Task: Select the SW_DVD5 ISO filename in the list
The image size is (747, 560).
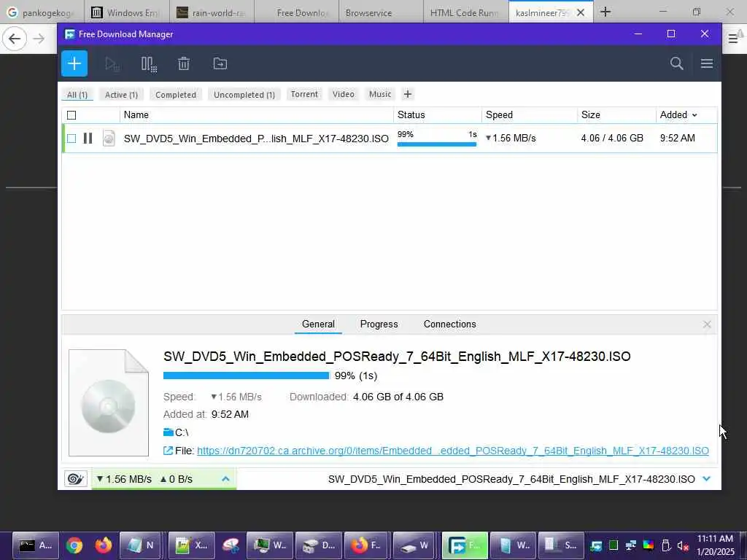Action: (256, 139)
